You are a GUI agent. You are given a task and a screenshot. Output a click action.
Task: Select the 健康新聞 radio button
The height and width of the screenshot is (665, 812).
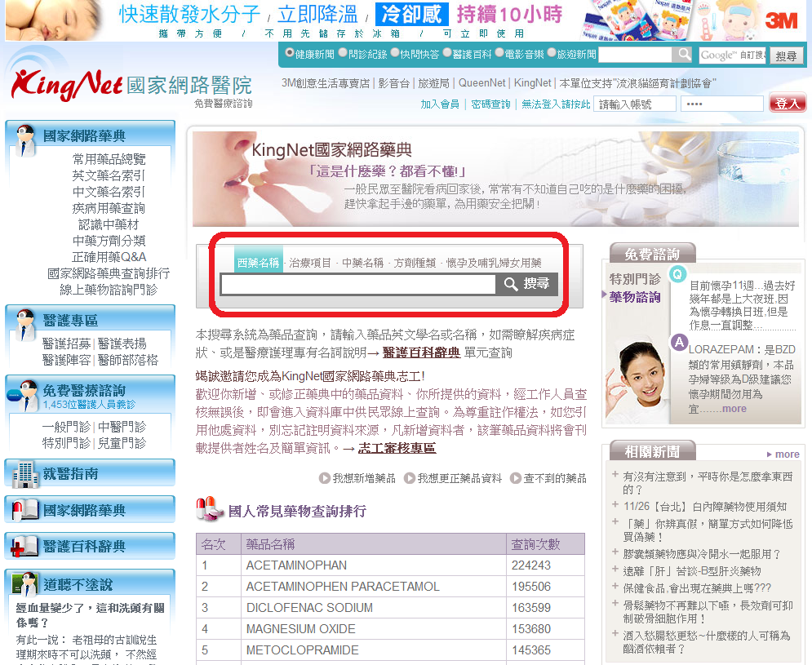coord(290,53)
